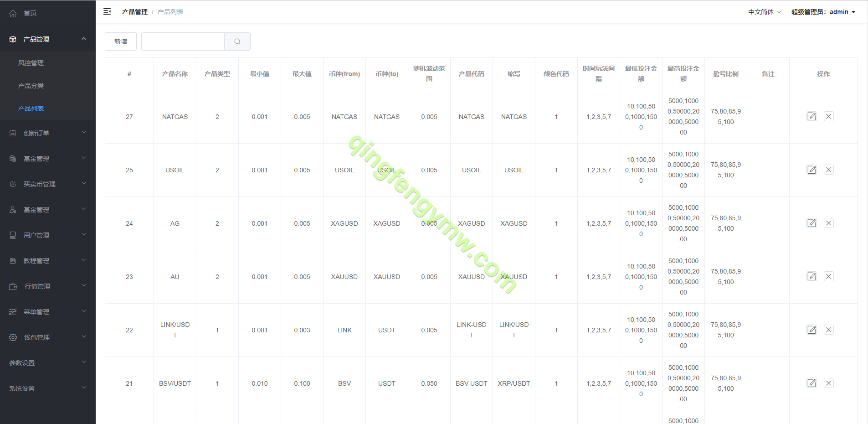This screenshot has width=868, height=424.
Task: Click the LINK-USDT product code cell
Action: point(472,330)
